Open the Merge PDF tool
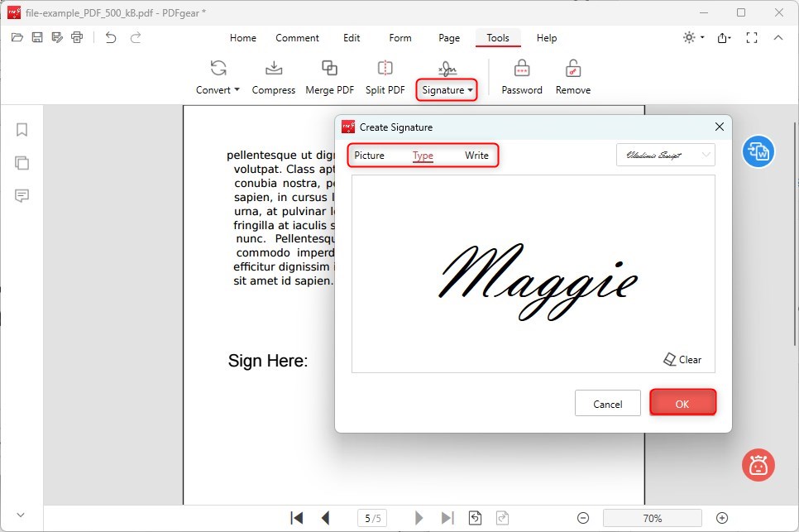The height and width of the screenshot is (532, 799). coord(329,76)
